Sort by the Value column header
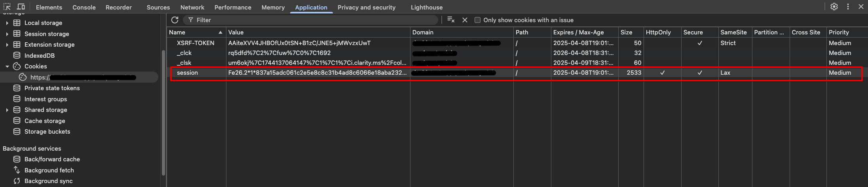The width and height of the screenshot is (868, 187). click(x=318, y=32)
